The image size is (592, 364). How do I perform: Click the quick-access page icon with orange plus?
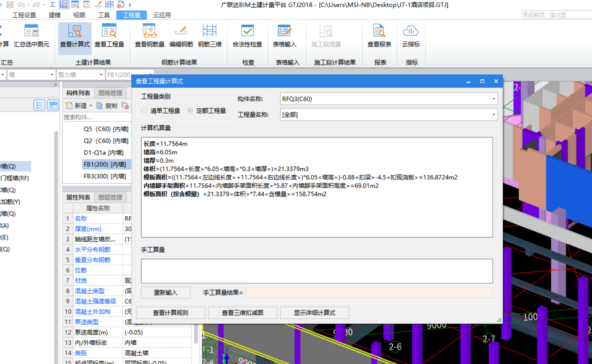tap(121, 5)
